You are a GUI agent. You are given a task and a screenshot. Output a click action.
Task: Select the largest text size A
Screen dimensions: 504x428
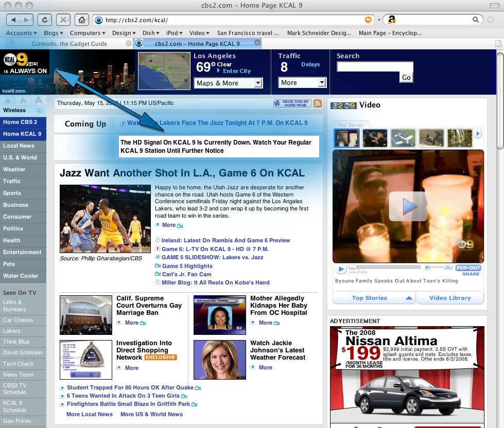point(38,100)
